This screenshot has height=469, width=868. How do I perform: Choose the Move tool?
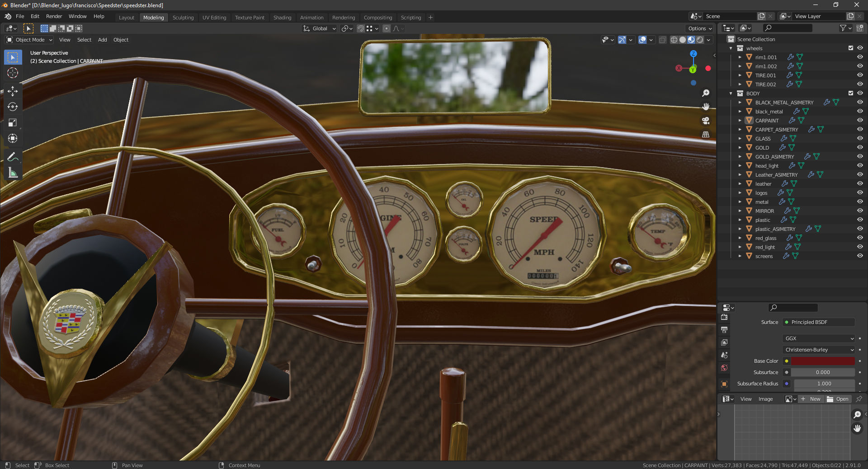tap(13, 91)
